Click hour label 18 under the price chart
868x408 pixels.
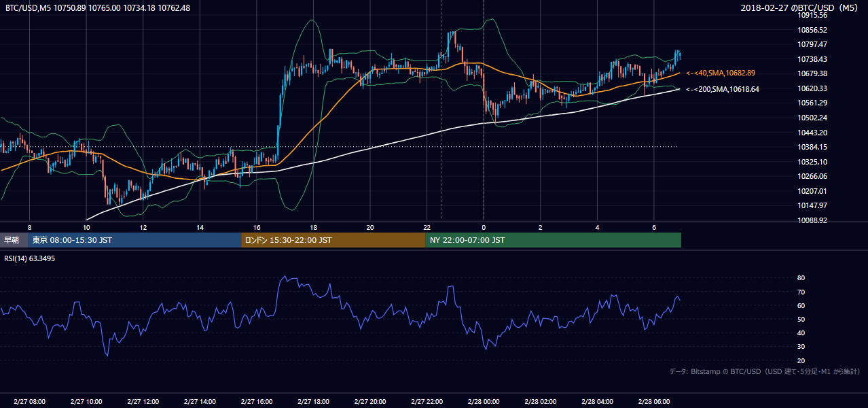(313, 227)
